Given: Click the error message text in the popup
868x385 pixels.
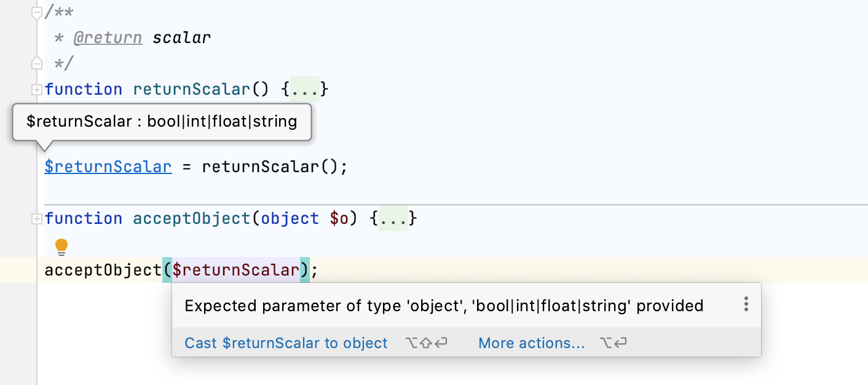Looking at the screenshot, I should tap(444, 306).
